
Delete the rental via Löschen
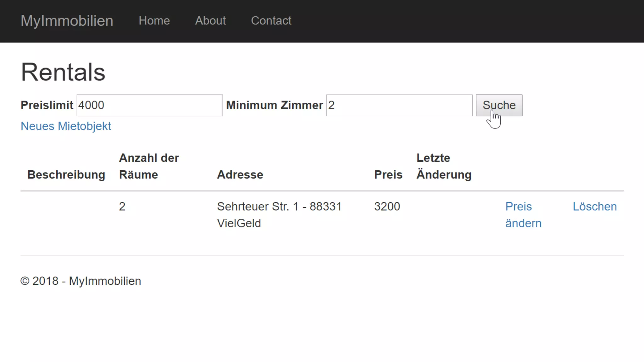coord(594,206)
